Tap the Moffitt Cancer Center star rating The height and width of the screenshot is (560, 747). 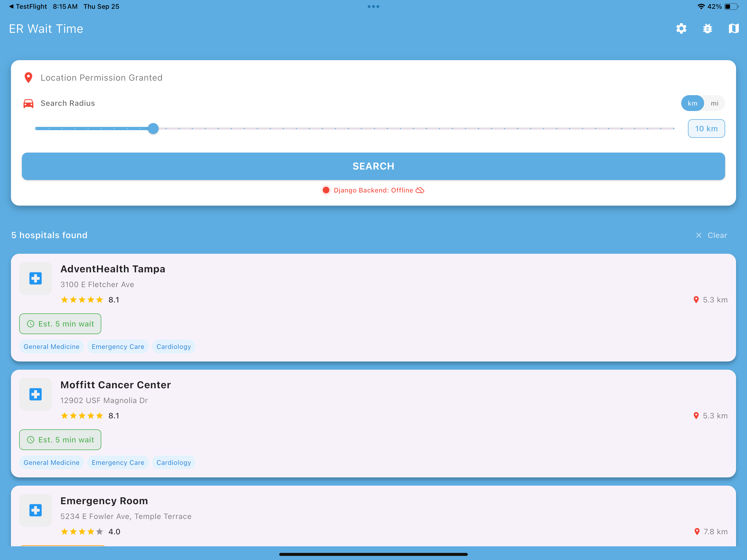82,416
